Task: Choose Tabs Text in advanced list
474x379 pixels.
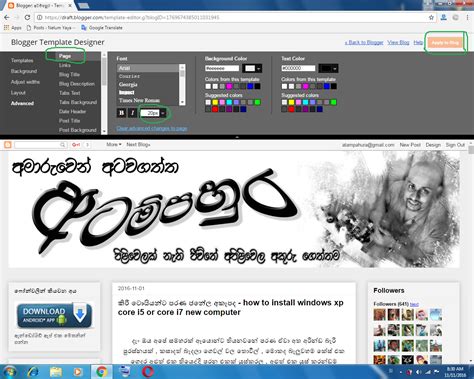Action: point(69,93)
